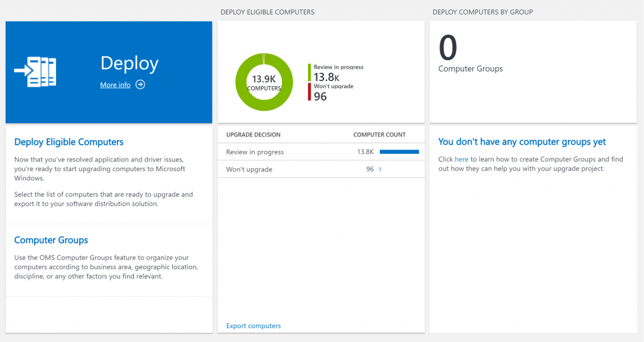Screen dimensions: 644x342
Task: Open the Review in progress table row
Action: [x=255, y=152]
